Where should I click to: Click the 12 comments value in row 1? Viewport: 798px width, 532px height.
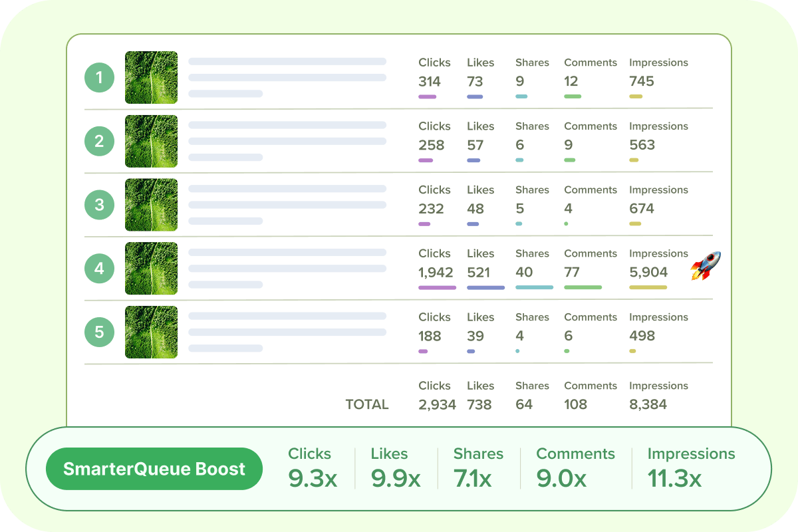point(571,82)
